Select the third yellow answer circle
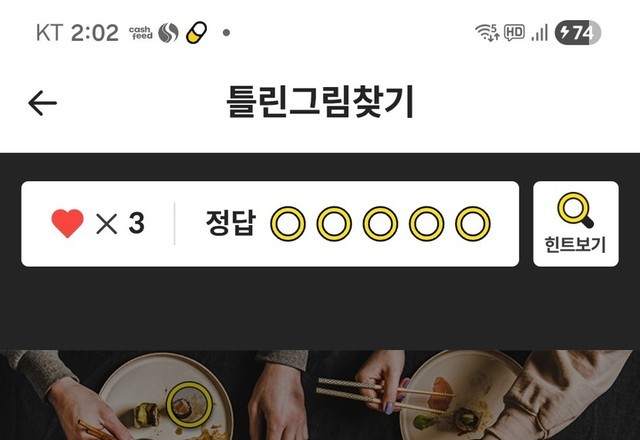The image size is (640, 440). 380,224
